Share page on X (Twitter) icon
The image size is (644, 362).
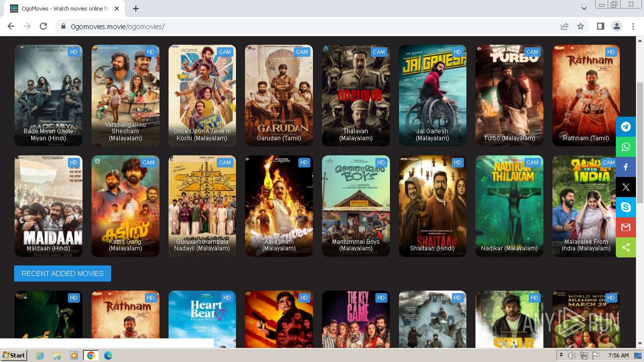tap(626, 187)
